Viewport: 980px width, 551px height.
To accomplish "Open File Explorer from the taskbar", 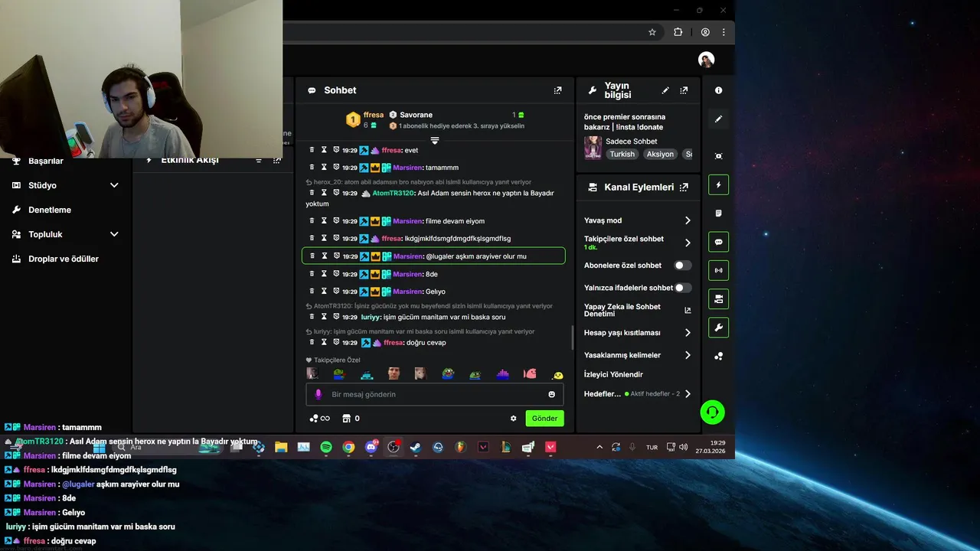I will [281, 447].
